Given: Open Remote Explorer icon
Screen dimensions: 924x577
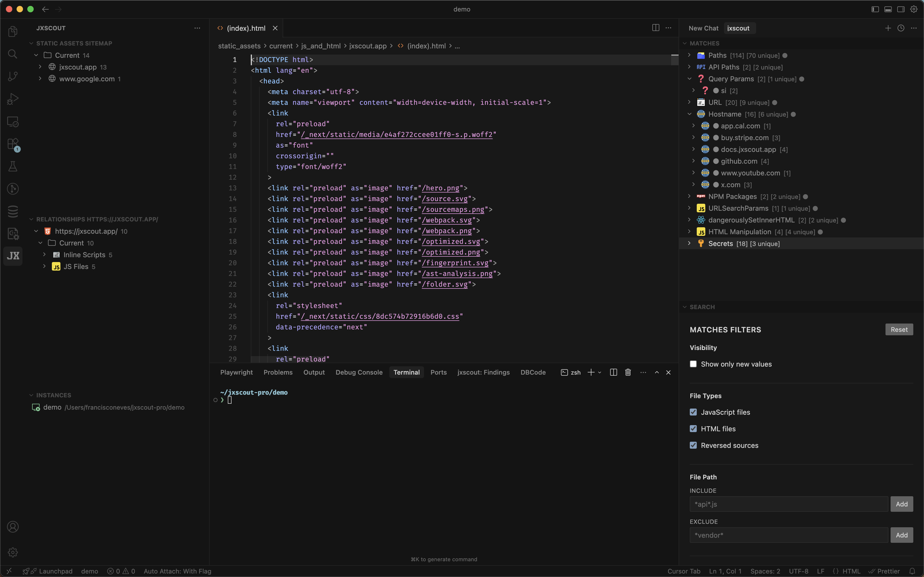Looking at the screenshot, I should (13, 121).
